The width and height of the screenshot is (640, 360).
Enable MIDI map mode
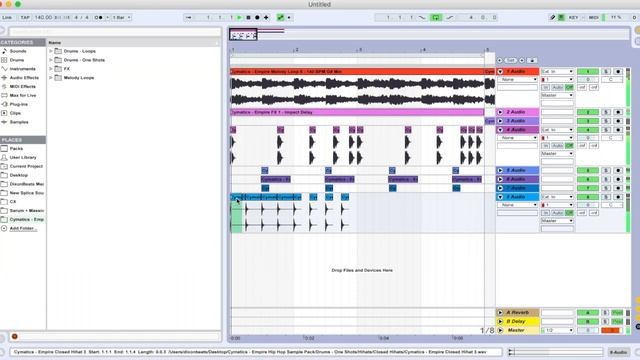594,18
